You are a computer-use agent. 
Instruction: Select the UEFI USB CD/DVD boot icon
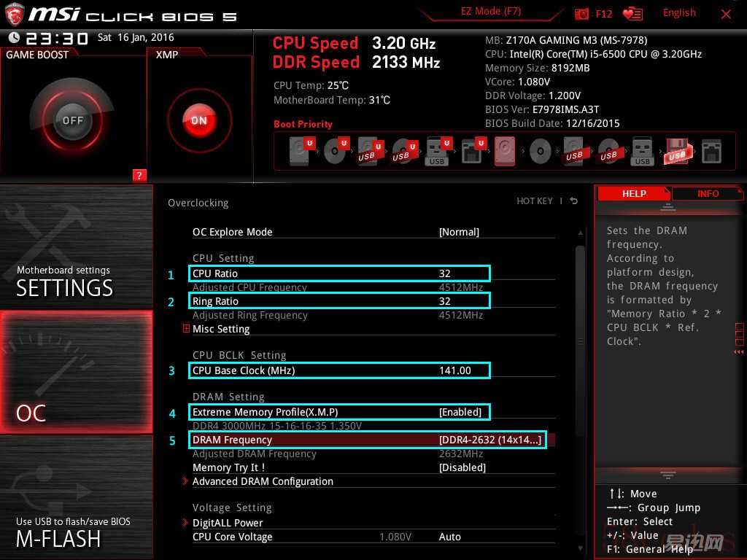pos(405,151)
